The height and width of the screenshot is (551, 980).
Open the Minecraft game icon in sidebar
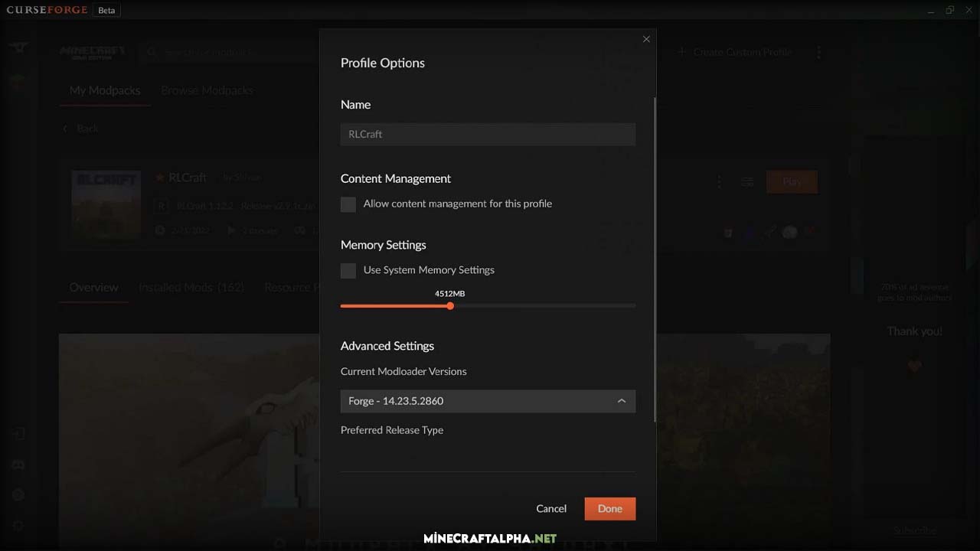18,81
